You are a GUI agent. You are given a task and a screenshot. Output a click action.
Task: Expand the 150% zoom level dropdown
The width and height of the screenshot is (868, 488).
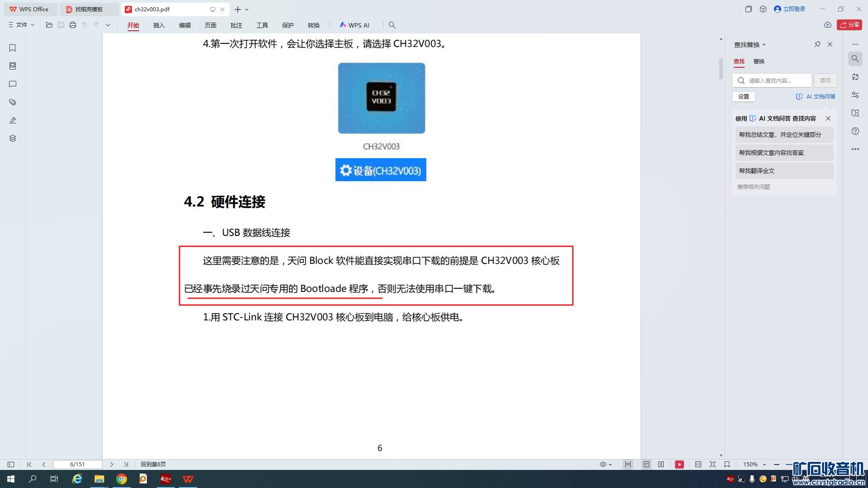pos(764,465)
